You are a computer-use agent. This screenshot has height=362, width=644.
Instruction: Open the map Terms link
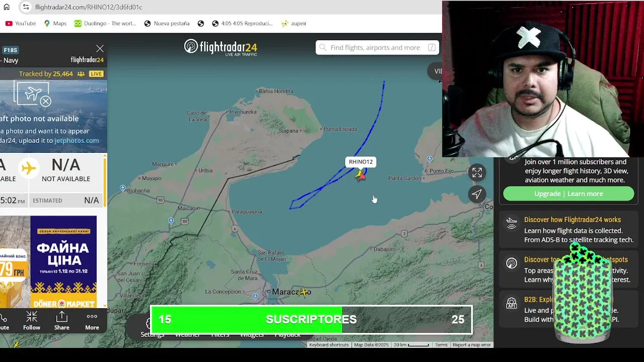pyautogui.click(x=441, y=345)
